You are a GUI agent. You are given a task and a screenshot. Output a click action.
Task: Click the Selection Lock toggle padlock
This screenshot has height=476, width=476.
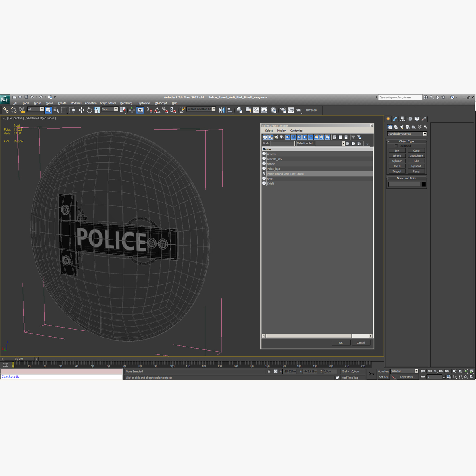click(269, 372)
